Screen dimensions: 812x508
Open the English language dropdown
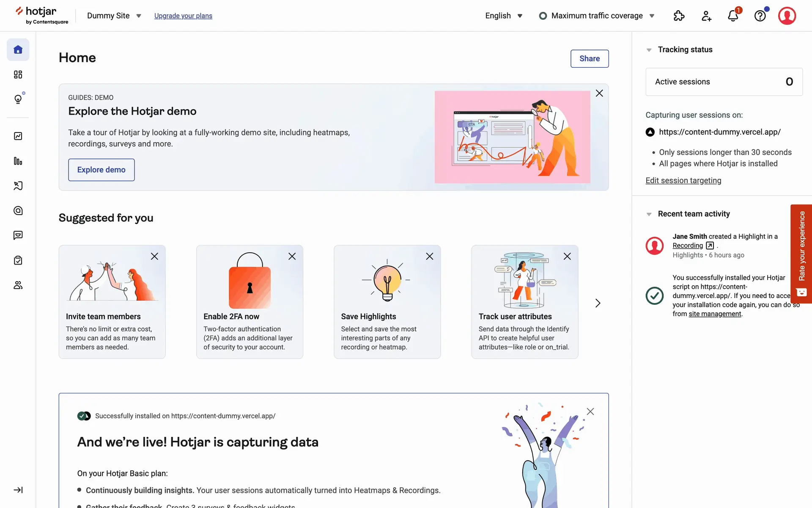pyautogui.click(x=504, y=16)
